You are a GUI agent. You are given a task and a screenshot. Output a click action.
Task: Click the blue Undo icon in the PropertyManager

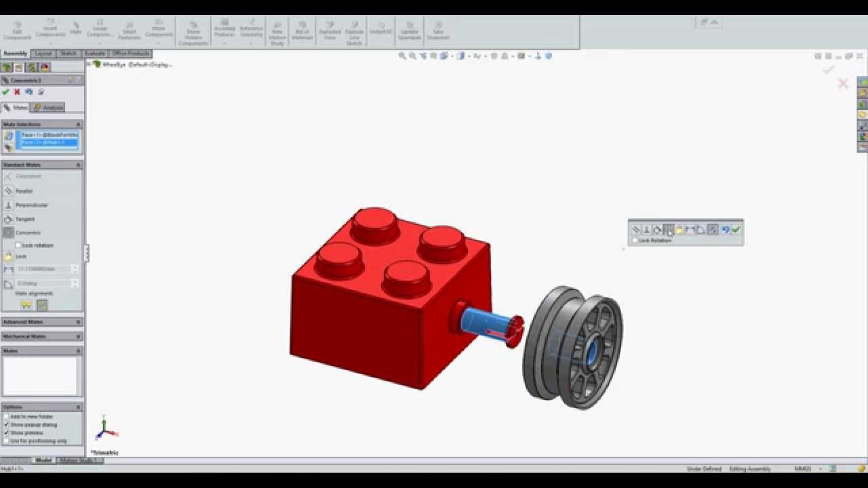click(x=28, y=92)
